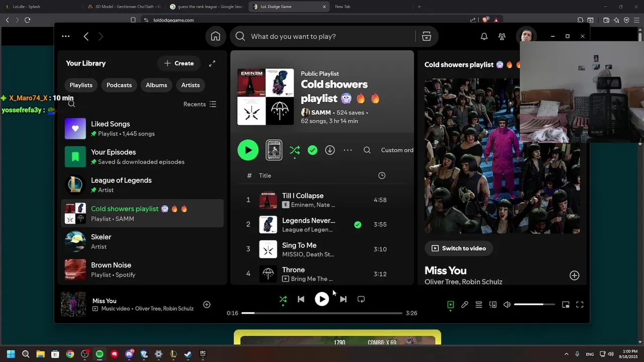
Task: Open League of Legends artist in library
Action: 142,185
